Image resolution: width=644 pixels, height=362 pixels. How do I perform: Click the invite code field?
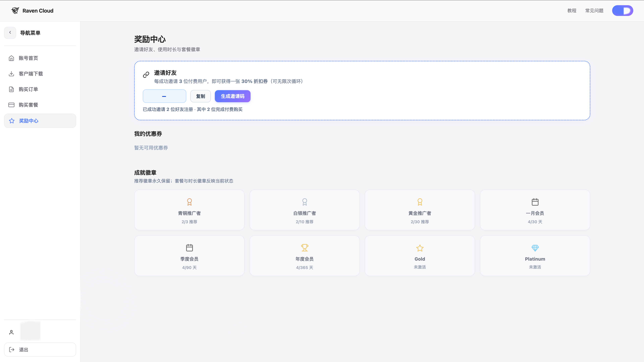click(164, 96)
